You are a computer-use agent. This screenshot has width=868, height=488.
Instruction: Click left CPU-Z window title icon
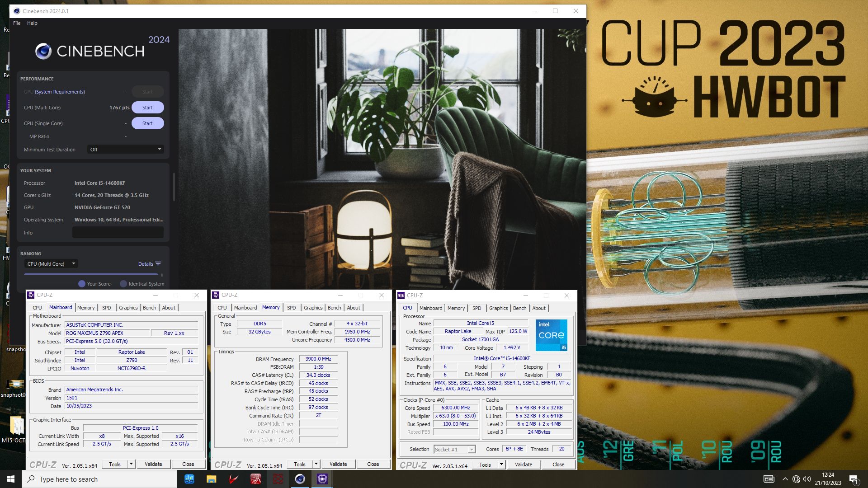coord(31,295)
